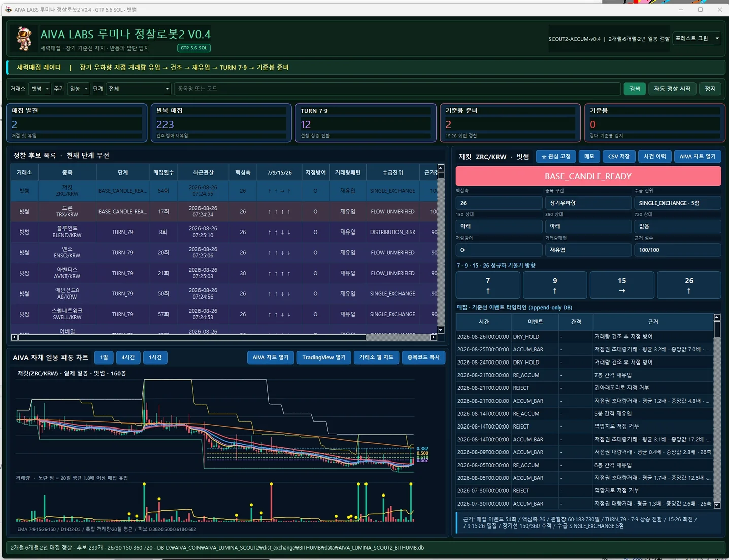
Task: Click the event timeline scroll-down arrow
Action: coord(717,505)
